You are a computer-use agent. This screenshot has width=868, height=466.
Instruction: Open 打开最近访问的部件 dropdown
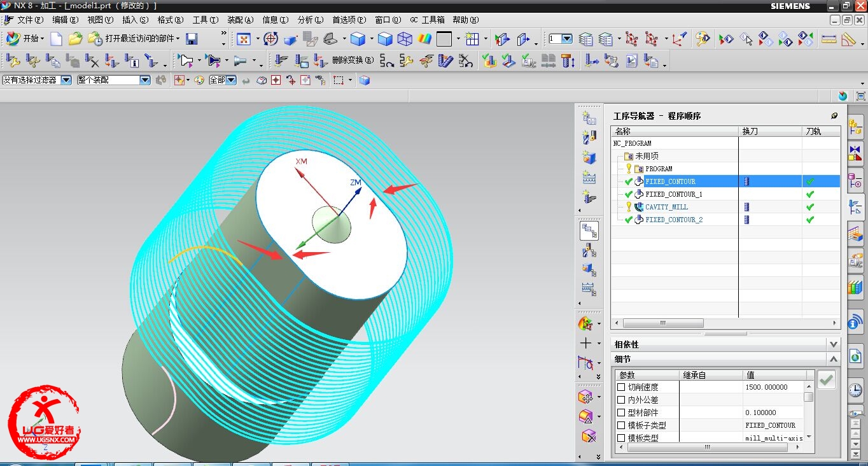[x=134, y=39]
